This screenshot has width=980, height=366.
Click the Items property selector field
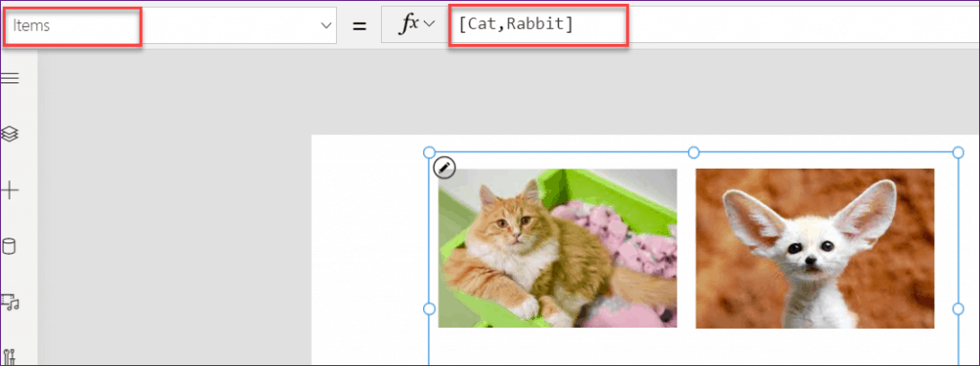(170, 26)
